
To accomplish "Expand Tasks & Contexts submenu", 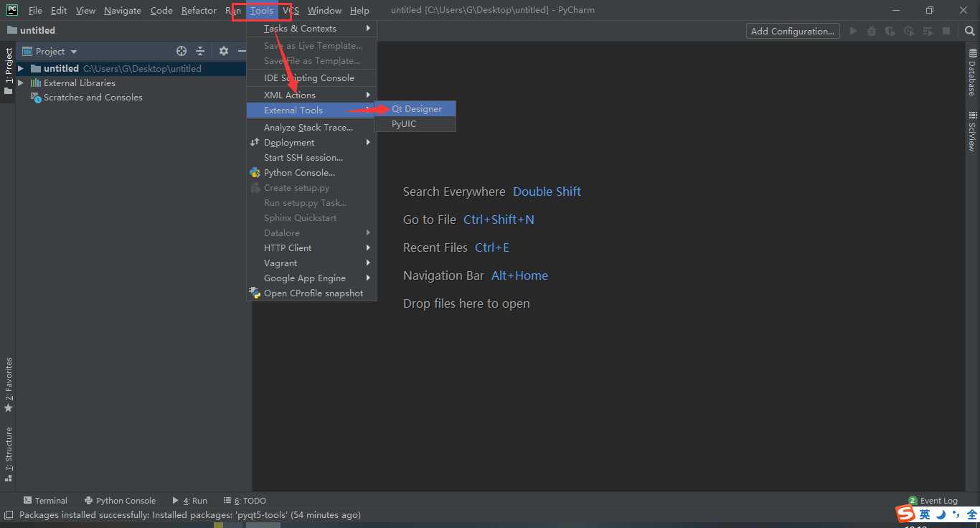I will (x=311, y=29).
